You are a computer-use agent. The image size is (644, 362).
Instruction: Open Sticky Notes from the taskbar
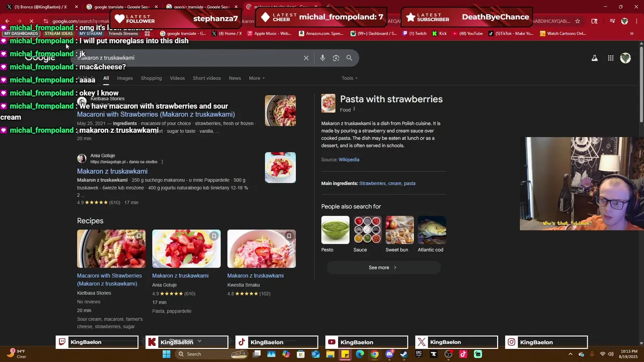click(345, 354)
